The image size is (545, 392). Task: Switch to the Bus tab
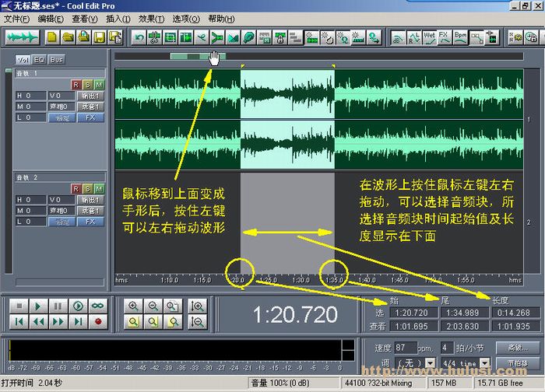point(56,60)
